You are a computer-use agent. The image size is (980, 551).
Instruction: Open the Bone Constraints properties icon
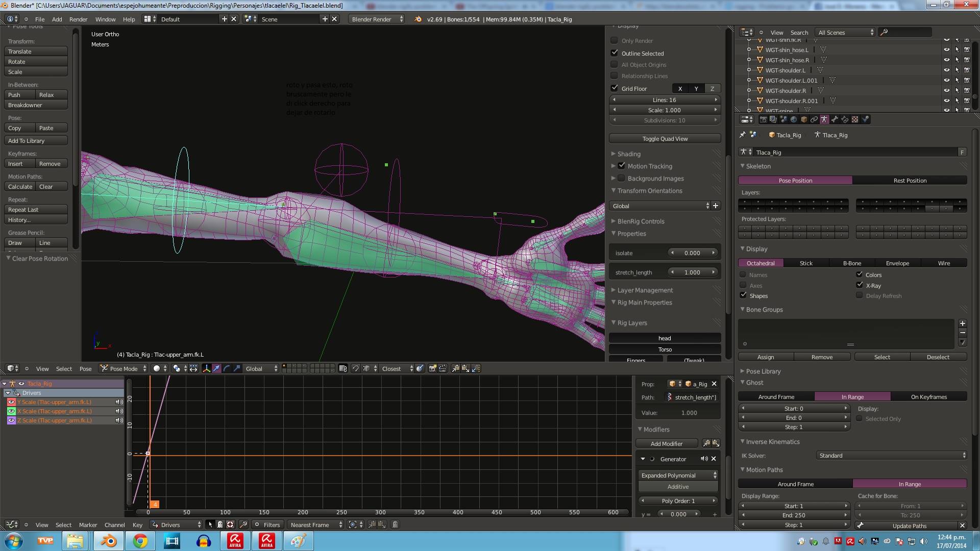(845, 119)
